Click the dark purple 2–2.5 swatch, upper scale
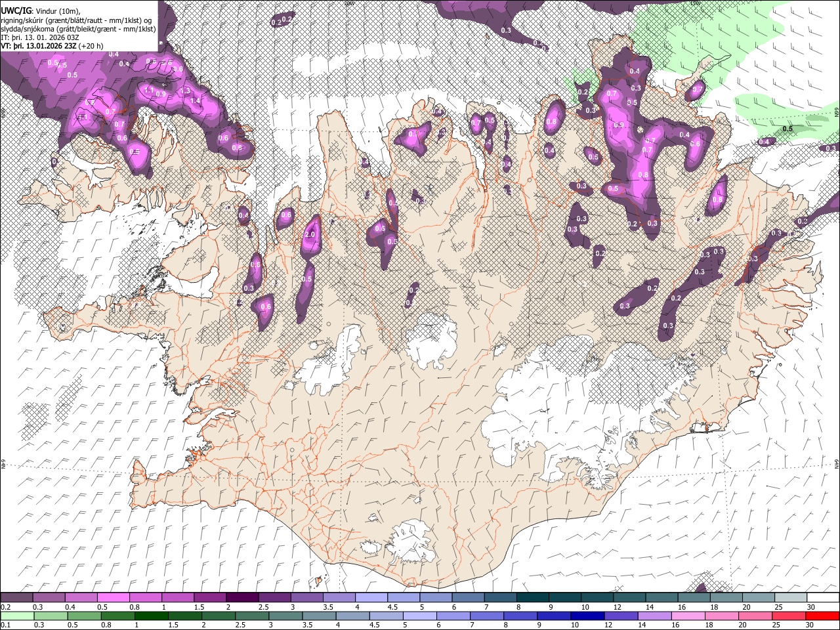Screen dimensions: 840x630 (x=242, y=598)
